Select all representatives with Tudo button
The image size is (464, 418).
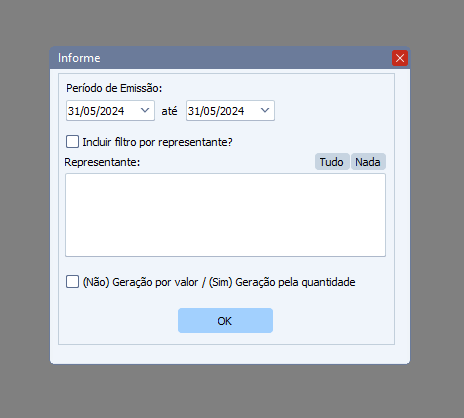click(332, 162)
